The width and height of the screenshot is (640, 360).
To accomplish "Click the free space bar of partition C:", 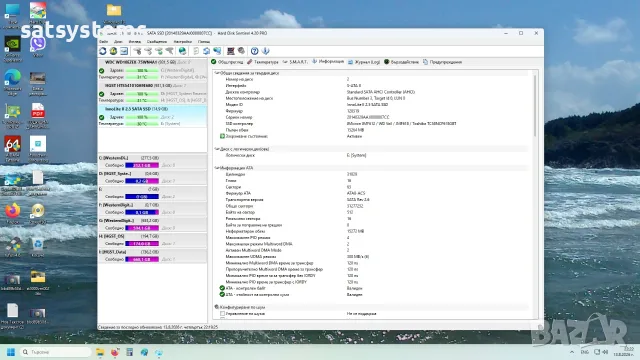I will click(x=142, y=165).
